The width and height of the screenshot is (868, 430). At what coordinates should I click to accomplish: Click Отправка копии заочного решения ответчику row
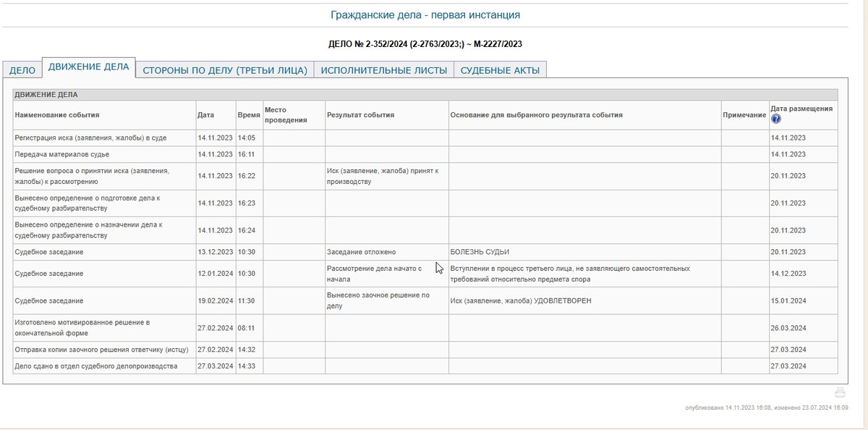(426, 350)
